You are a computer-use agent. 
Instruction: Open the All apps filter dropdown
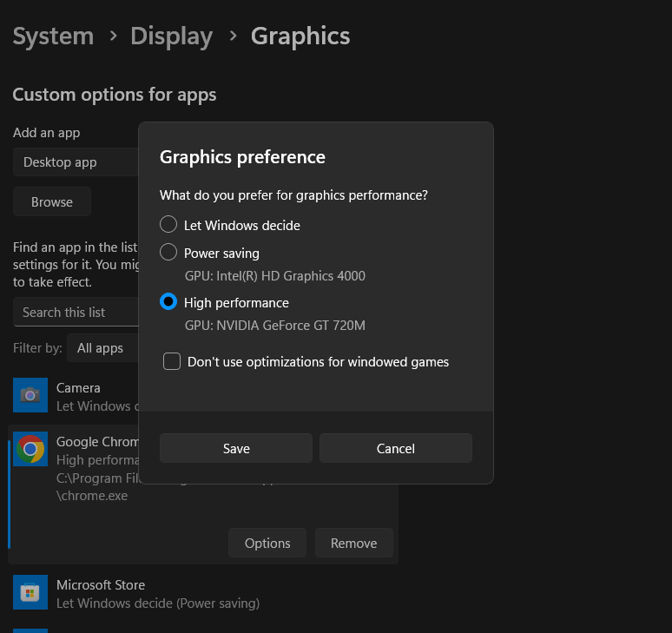tap(102, 347)
